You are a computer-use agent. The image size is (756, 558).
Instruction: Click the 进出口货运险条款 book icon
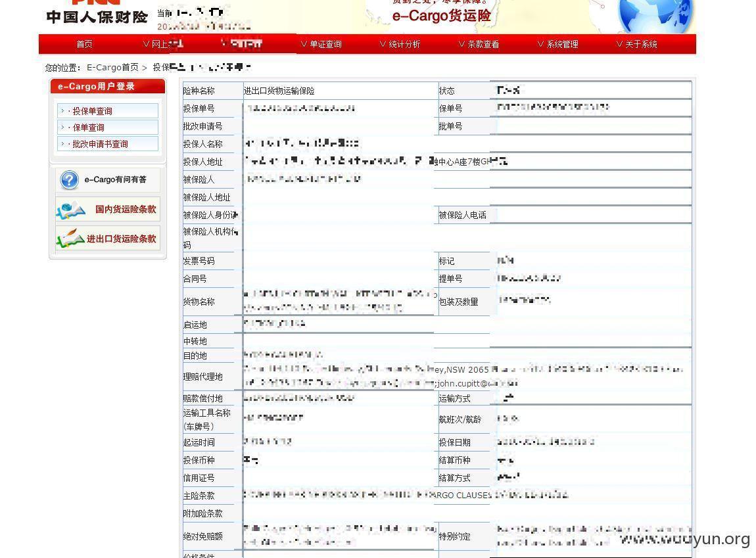[x=70, y=239]
